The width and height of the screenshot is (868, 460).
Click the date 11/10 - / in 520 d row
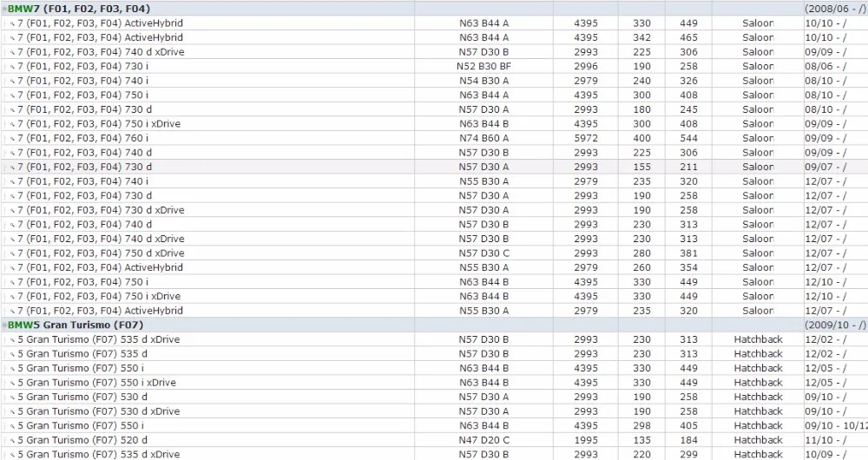coord(826,440)
